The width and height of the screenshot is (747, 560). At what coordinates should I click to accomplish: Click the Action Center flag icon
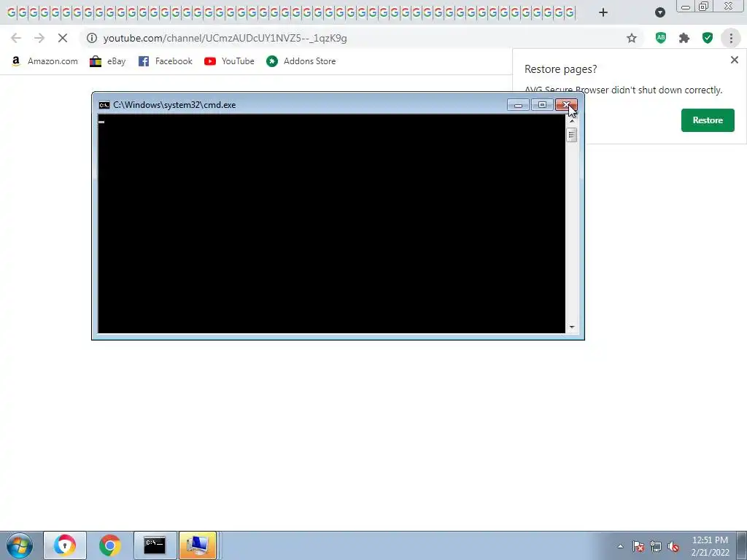[638, 546]
